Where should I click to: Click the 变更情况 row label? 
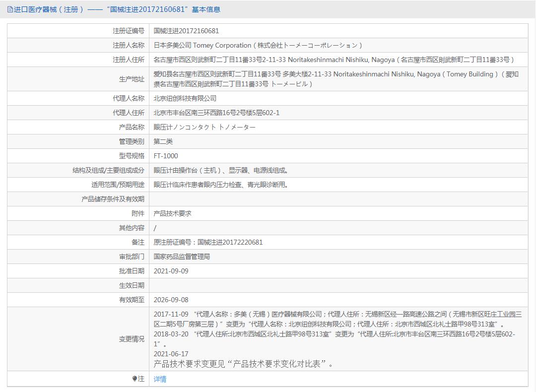pyautogui.click(x=132, y=339)
